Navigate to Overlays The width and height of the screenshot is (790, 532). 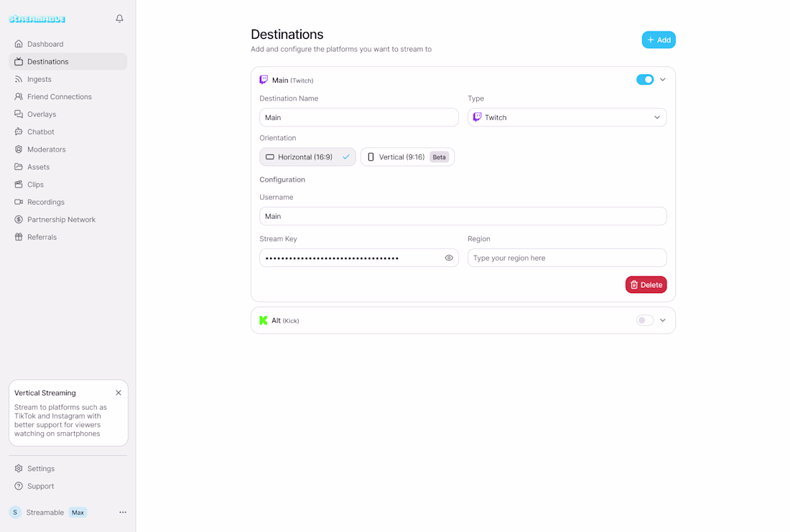(x=68, y=114)
